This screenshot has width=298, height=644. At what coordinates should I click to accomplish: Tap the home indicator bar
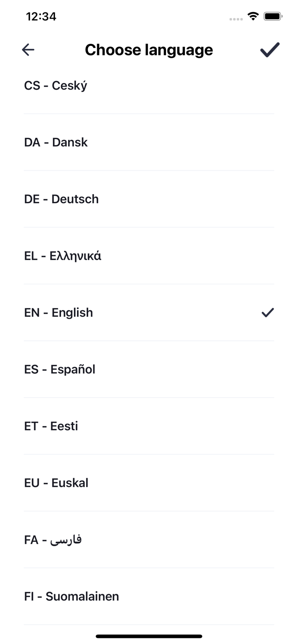149,636
